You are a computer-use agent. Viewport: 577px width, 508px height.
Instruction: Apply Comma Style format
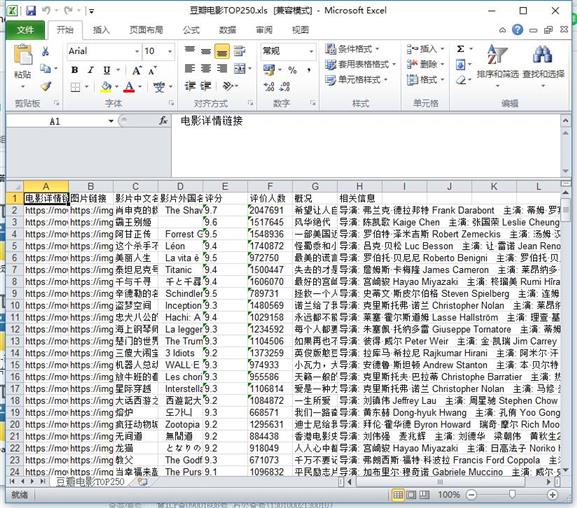pos(308,70)
